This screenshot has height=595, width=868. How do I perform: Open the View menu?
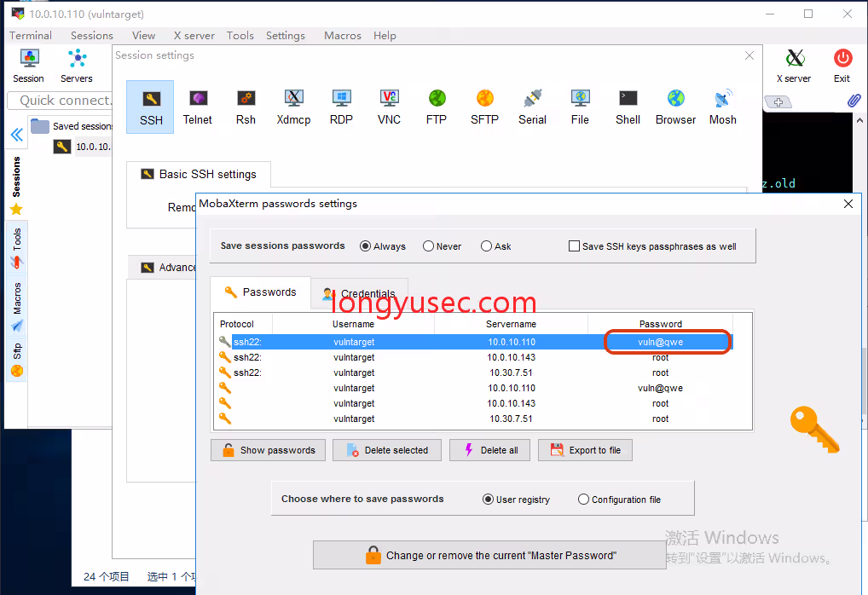coord(143,36)
